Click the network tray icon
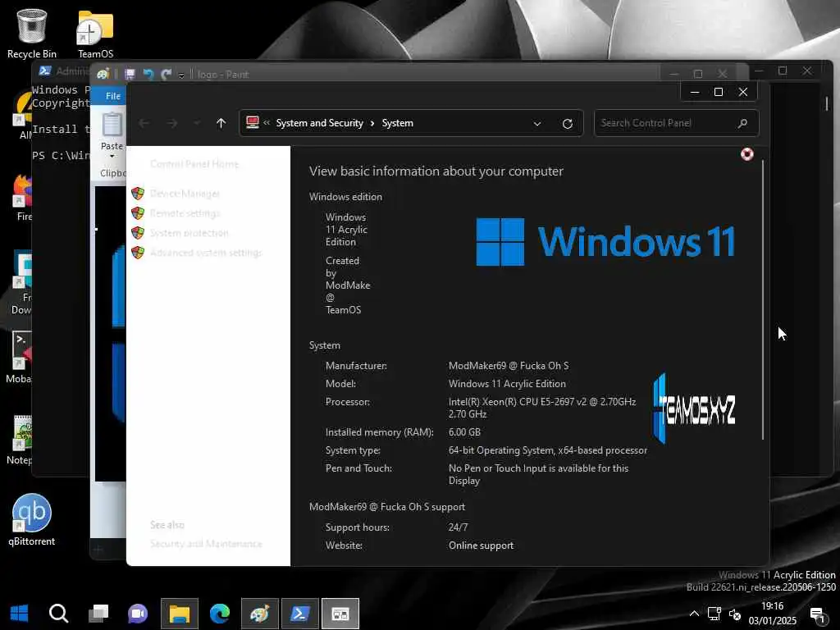 coord(714,614)
